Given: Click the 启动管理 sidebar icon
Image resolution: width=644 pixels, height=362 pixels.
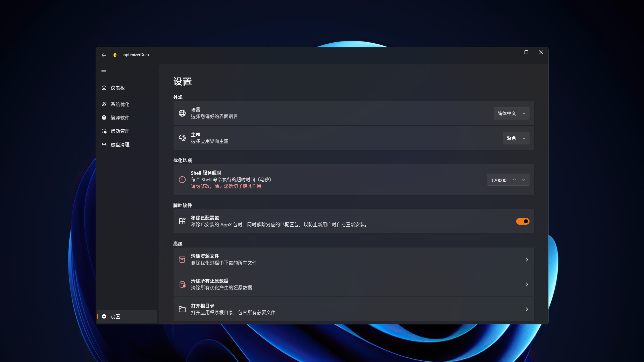Looking at the screenshot, I should (104, 131).
